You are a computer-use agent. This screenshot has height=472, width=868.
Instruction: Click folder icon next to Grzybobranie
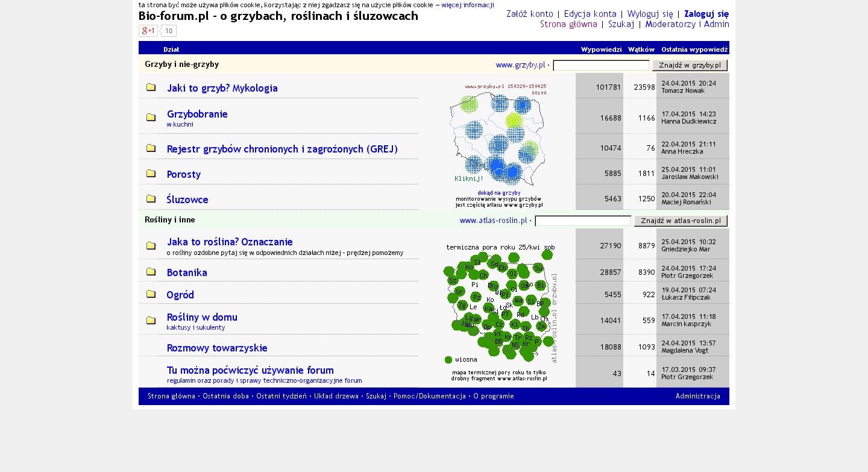[151, 117]
